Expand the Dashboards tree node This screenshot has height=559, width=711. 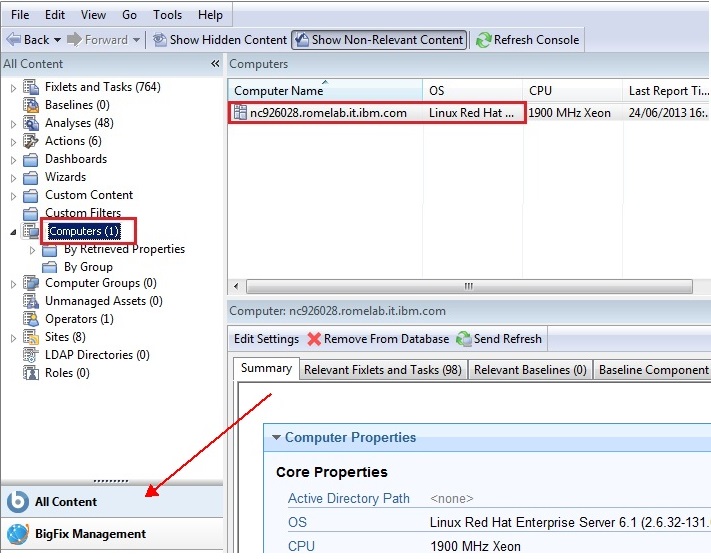coord(13,160)
